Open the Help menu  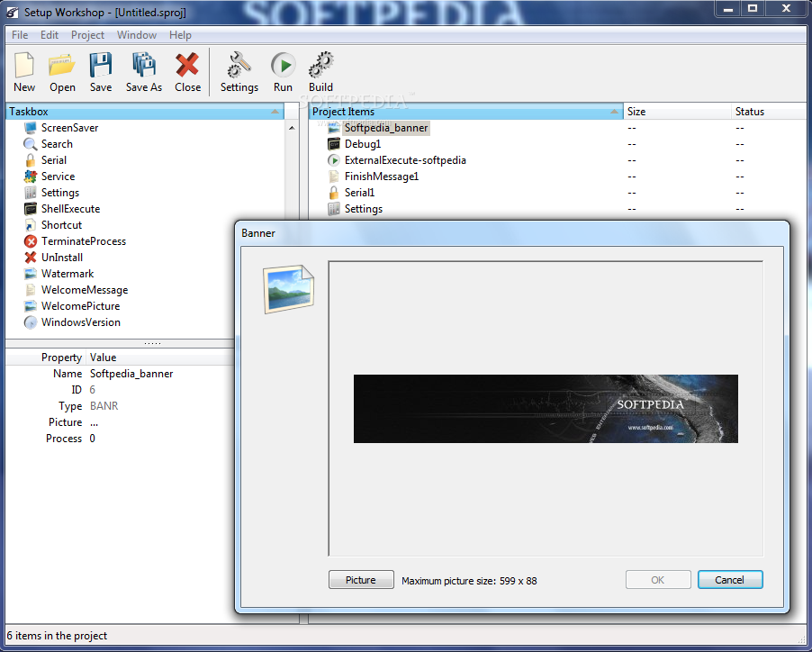point(180,35)
